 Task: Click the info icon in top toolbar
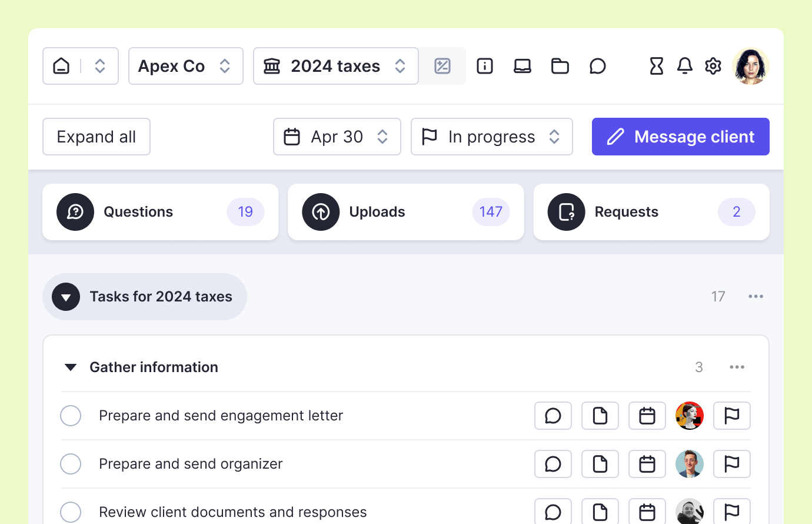484,66
